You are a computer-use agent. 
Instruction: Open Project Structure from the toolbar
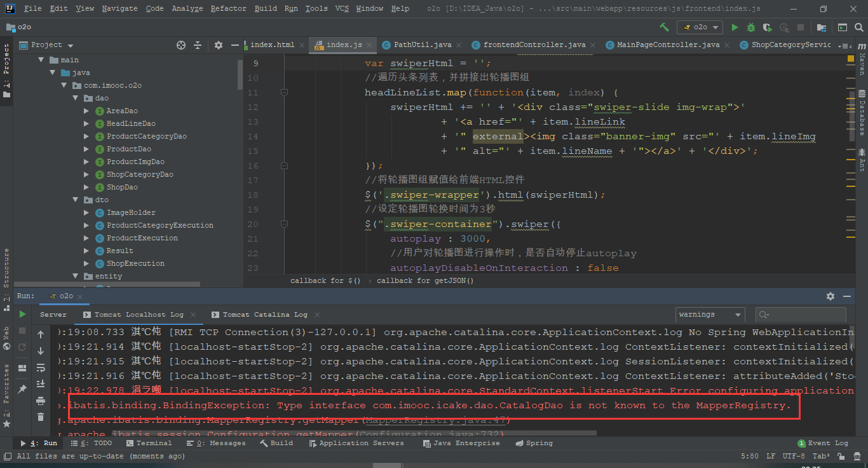point(822,27)
